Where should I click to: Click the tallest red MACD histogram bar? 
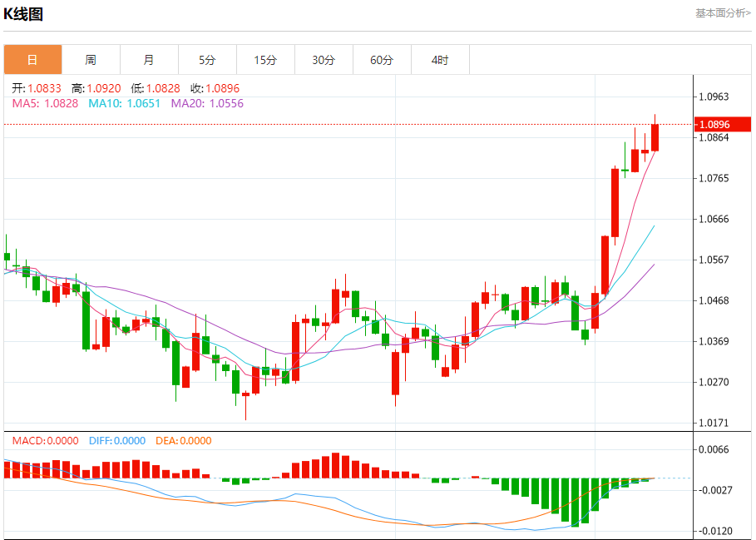pyautogui.click(x=335, y=465)
